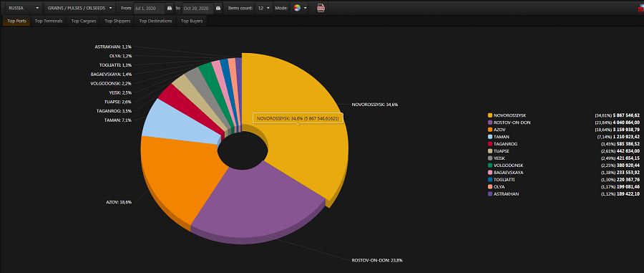This screenshot has height=273, width=644.
Task: Switch to the Top Terminals tab
Action: (49, 21)
